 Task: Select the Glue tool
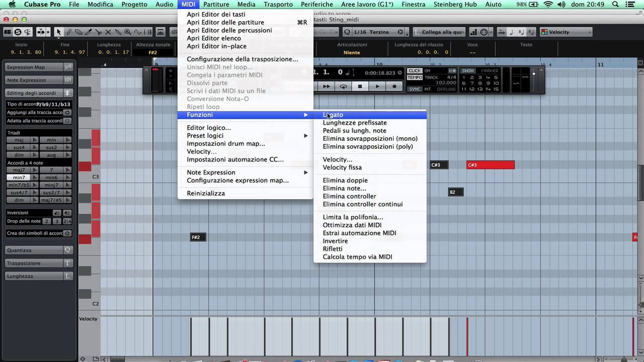[118, 32]
